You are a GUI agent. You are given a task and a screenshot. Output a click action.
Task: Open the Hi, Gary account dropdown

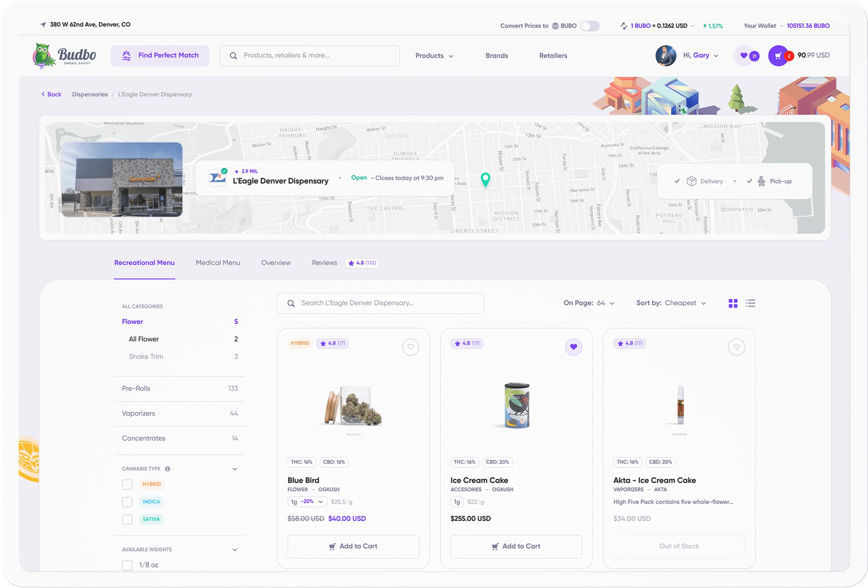pos(701,55)
